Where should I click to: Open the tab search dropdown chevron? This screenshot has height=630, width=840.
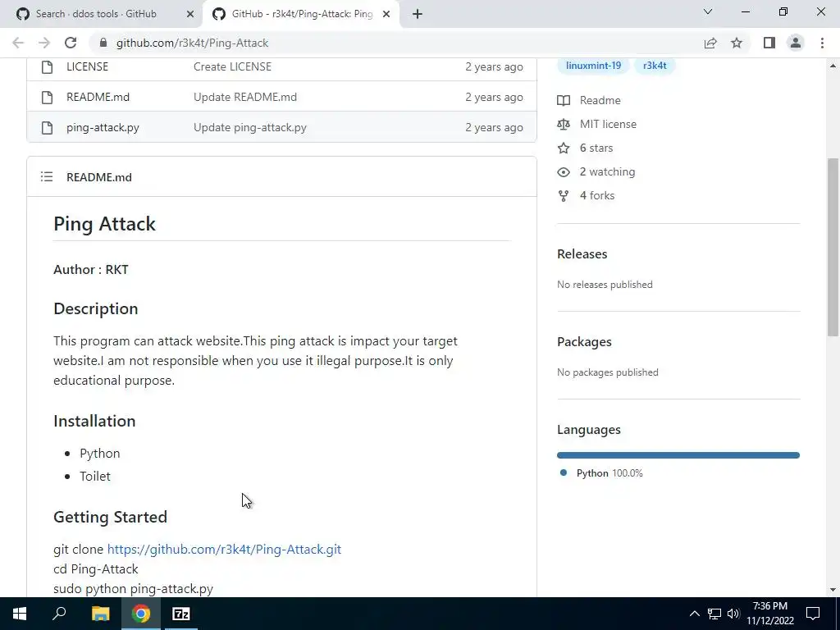pos(708,11)
